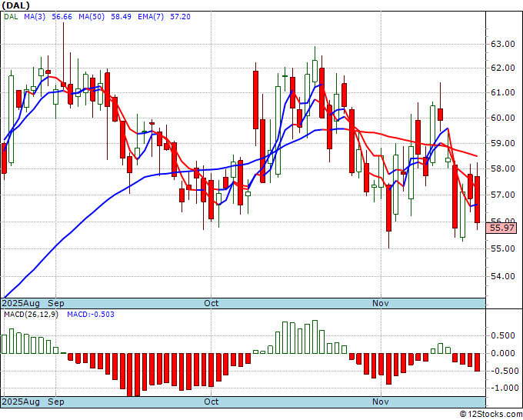The image size is (523, 420).
Task: Click the 63.00 price axis label
Action: pos(503,44)
